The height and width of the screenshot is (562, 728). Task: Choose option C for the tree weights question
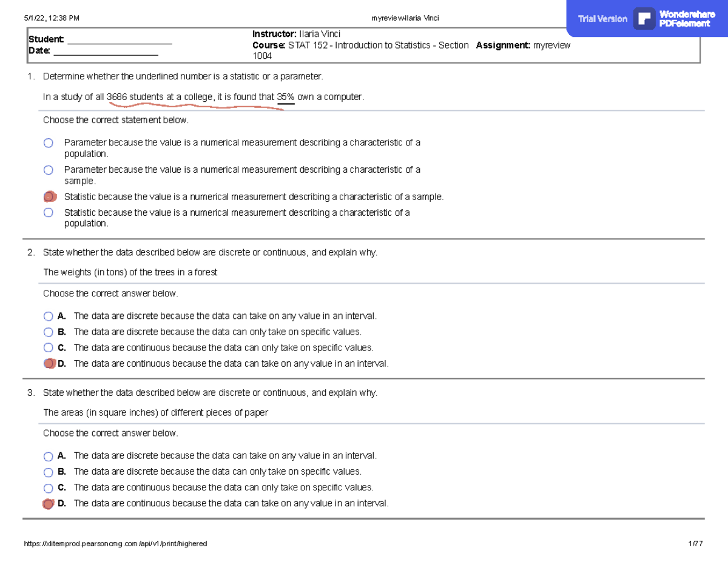tap(49, 348)
